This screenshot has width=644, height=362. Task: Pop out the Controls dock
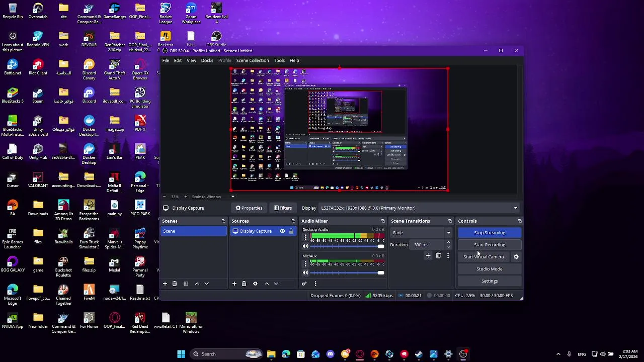point(520,221)
